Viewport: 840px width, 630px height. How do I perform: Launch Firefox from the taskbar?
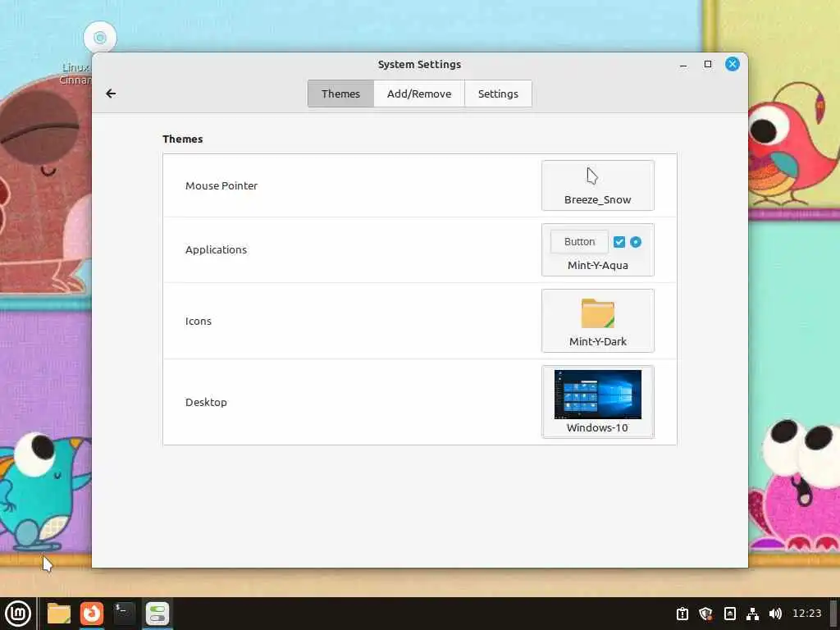(x=92, y=614)
